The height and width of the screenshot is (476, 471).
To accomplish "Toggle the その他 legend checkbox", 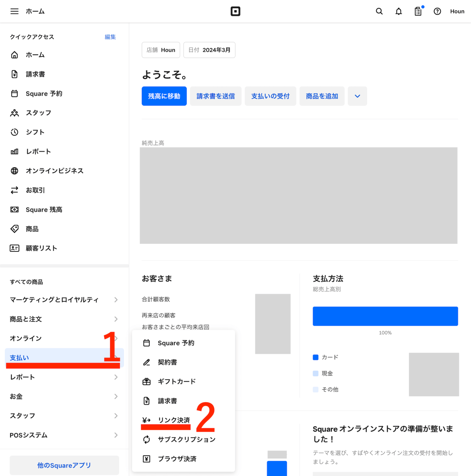I will point(316,389).
